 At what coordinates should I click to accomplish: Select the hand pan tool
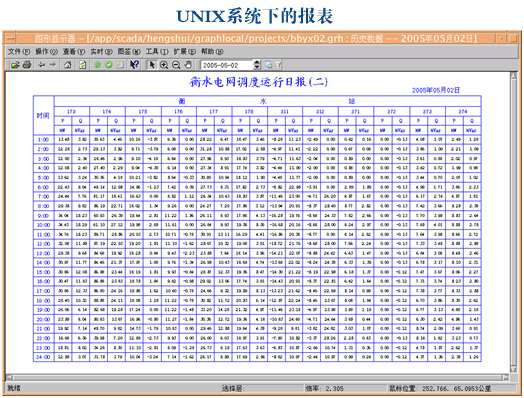(188, 65)
